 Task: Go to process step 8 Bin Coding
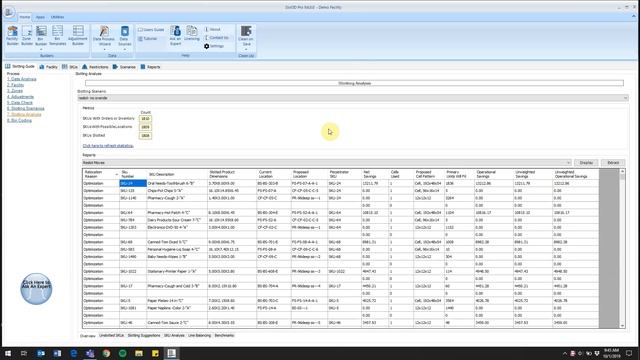point(19,120)
